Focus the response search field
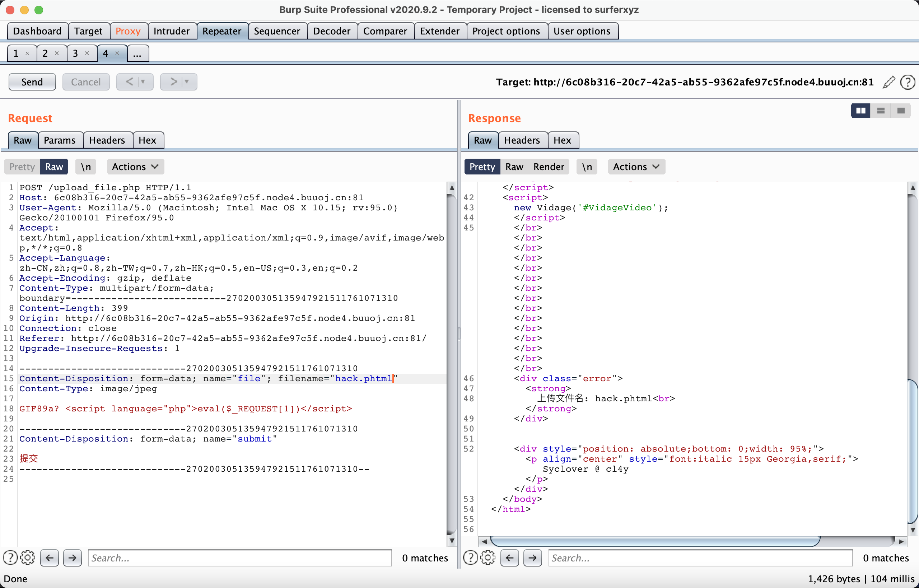This screenshot has width=919, height=588. click(x=700, y=558)
